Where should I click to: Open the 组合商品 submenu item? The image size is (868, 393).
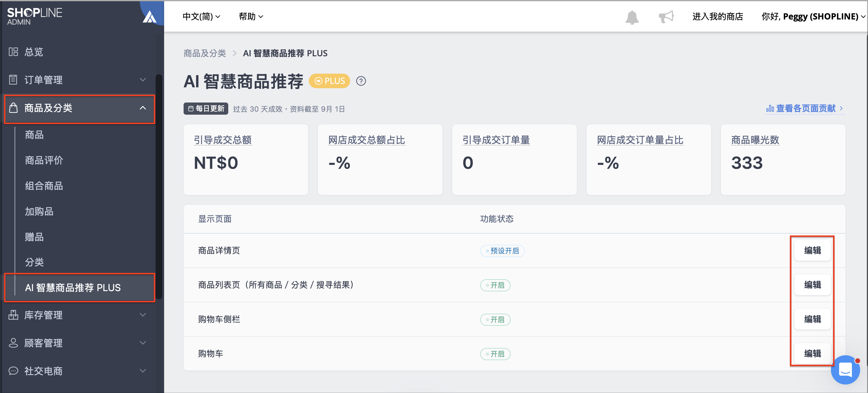point(44,186)
